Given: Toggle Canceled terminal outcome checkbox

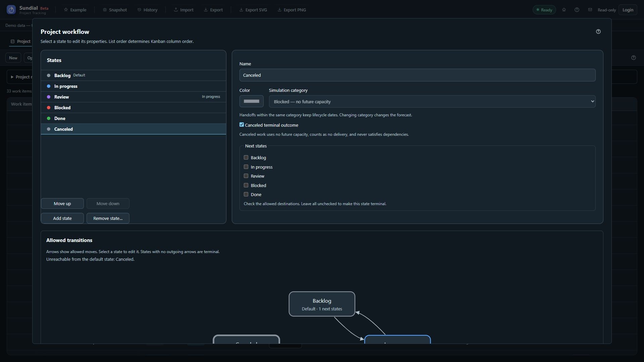Looking at the screenshot, I should pyautogui.click(x=241, y=125).
